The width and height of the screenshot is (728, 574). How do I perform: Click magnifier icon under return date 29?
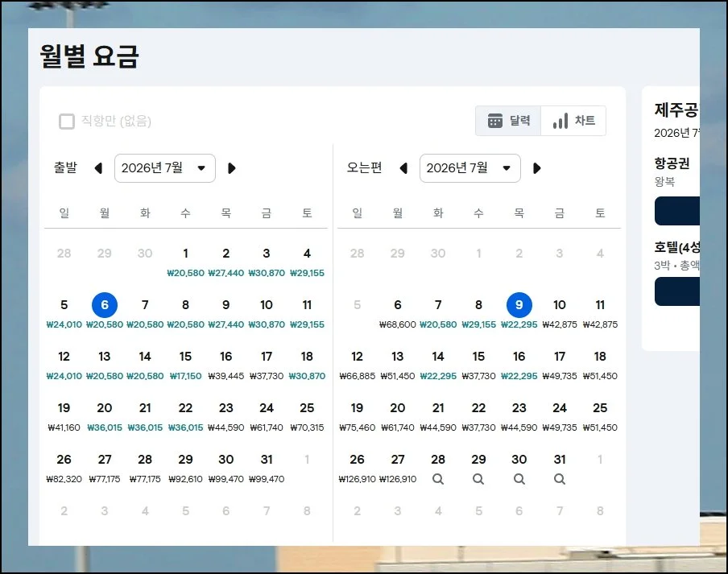478,479
